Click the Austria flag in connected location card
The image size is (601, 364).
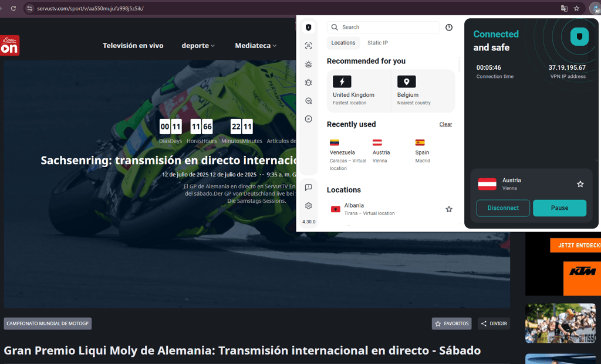pos(487,184)
